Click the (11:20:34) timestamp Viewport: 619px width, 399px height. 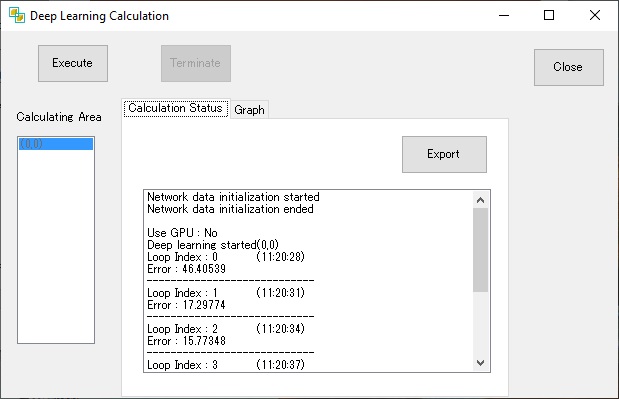click(280, 329)
